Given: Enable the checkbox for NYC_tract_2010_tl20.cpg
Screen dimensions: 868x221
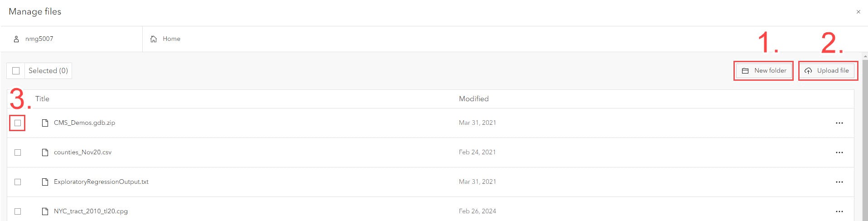Looking at the screenshot, I should pos(18,211).
